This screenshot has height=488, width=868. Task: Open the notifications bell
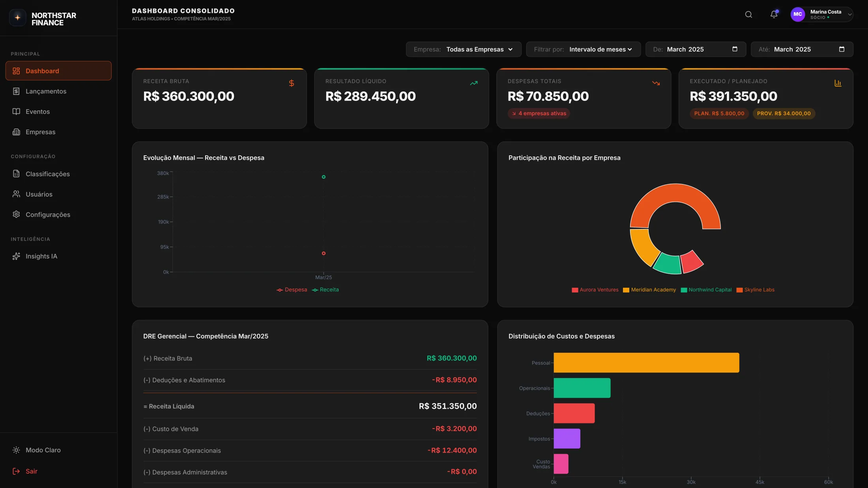click(x=773, y=14)
